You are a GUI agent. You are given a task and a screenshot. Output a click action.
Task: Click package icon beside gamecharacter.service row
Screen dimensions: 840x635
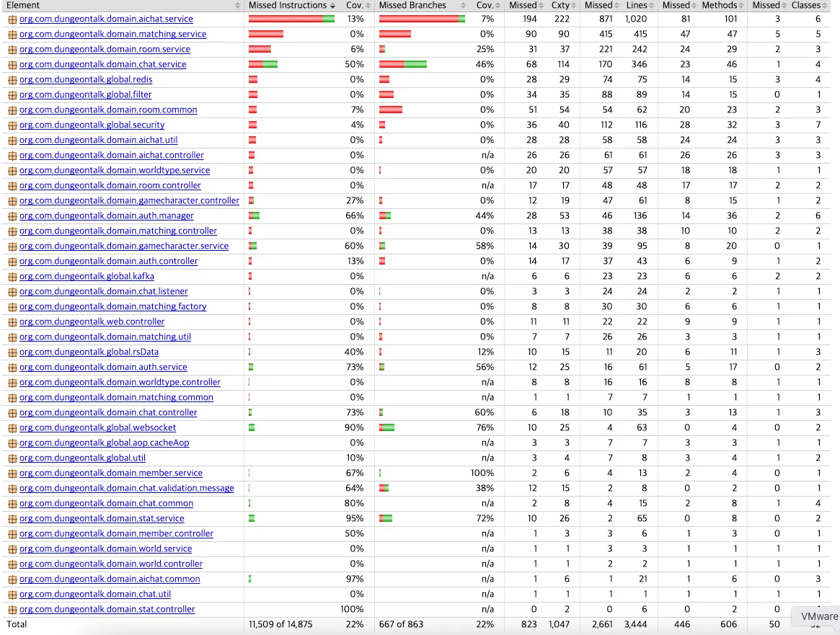pos(12,247)
